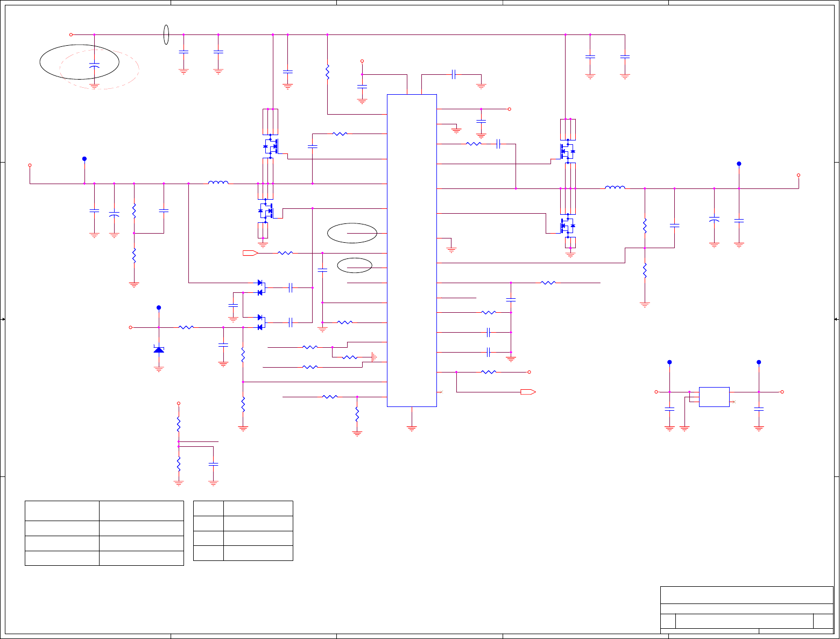Click the upper blue dual-diode pair
This screenshot has height=639, width=840.
(x=260, y=287)
